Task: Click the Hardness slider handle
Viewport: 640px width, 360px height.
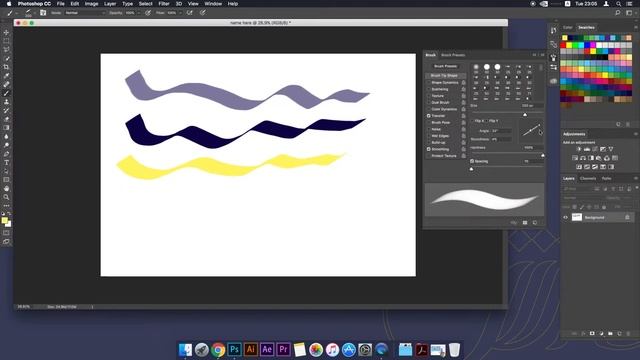Action: click(x=542, y=155)
